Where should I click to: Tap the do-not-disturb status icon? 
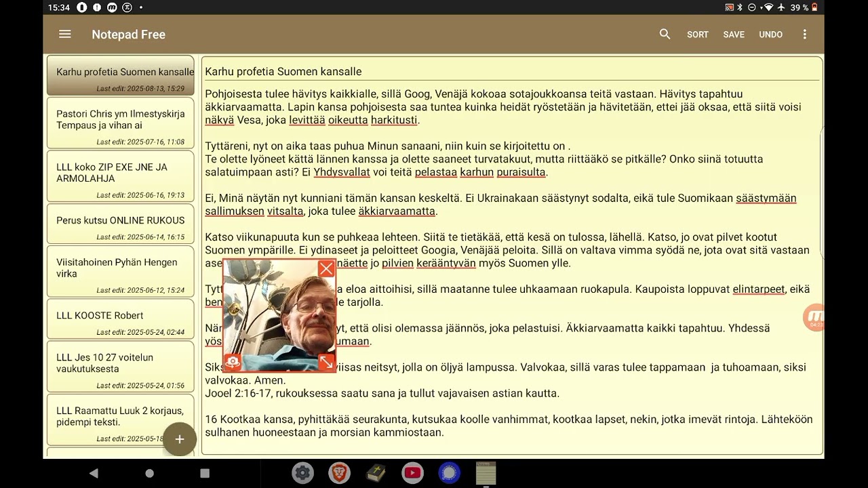tap(753, 7)
